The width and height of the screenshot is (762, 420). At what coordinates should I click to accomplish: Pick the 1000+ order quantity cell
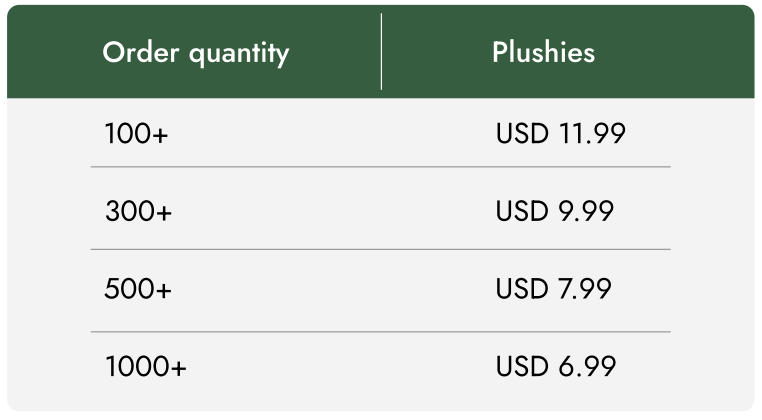click(x=145, y=367)
